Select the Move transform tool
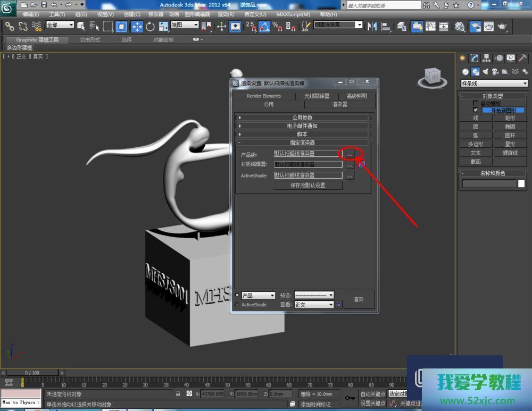The image size is (532, 411). click(137, 26)
